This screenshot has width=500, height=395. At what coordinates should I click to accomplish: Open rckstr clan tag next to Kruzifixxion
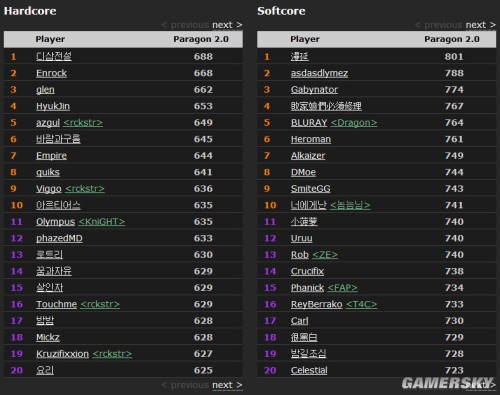coord(112,354)
